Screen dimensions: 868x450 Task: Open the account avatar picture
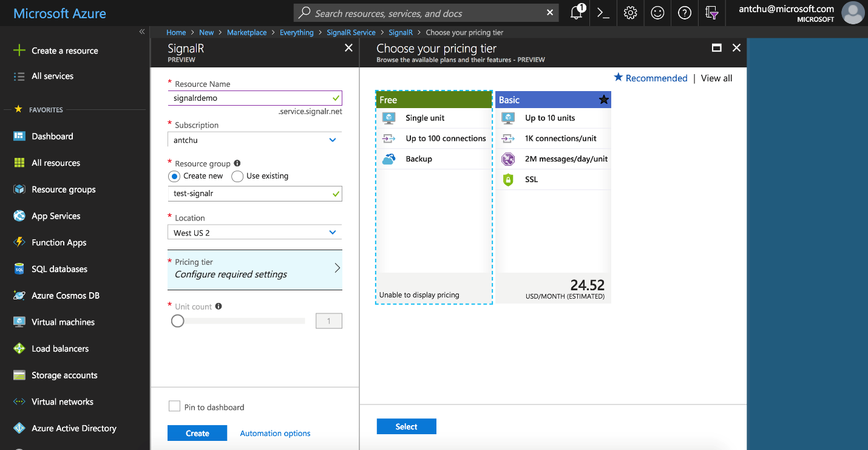pyautogui.click(x=853, y=13)
